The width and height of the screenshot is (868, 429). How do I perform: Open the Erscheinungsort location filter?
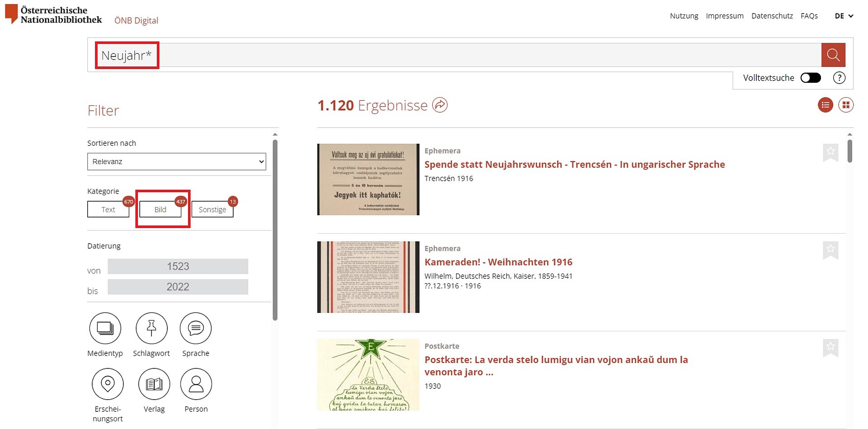(x=108, y=384)
